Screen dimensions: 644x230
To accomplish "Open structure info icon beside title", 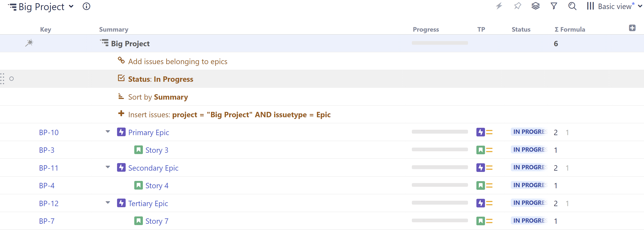I will pyautogui.click(x=86, y=6).
